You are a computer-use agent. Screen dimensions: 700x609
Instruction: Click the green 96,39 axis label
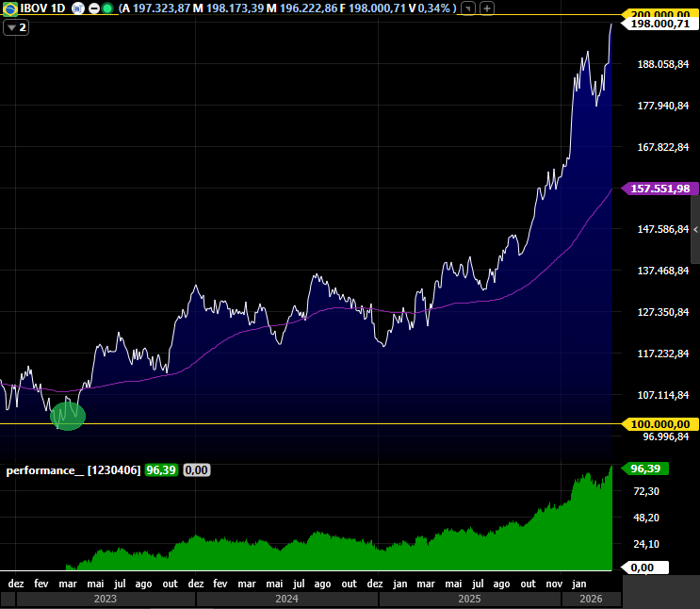[x=645, y=469]
